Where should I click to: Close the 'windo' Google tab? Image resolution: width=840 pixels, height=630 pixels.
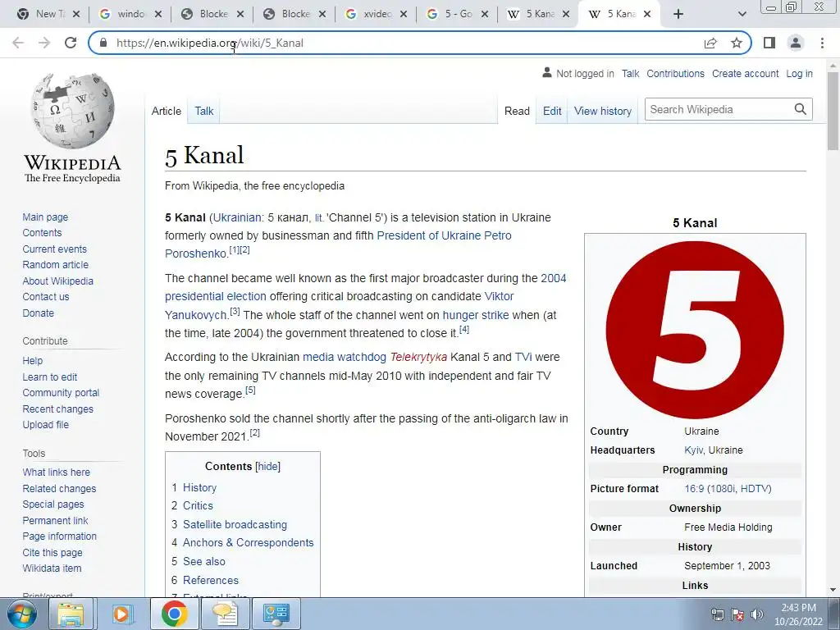158,15
